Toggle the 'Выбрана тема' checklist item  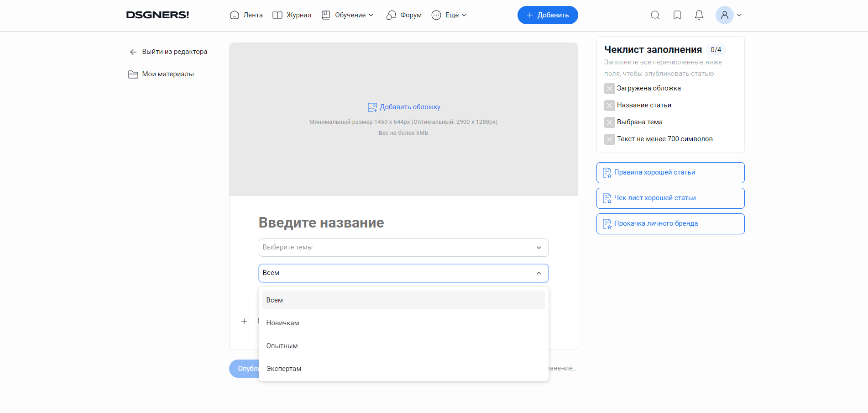(609, 122)
